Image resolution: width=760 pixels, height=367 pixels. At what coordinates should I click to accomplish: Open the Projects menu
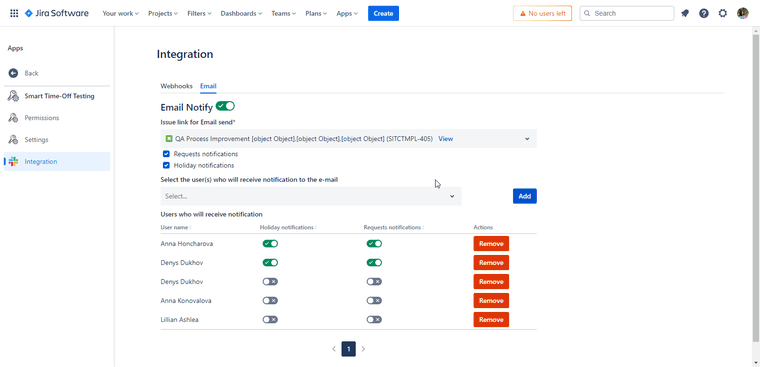pyautogui.click(x=163, y=14)
